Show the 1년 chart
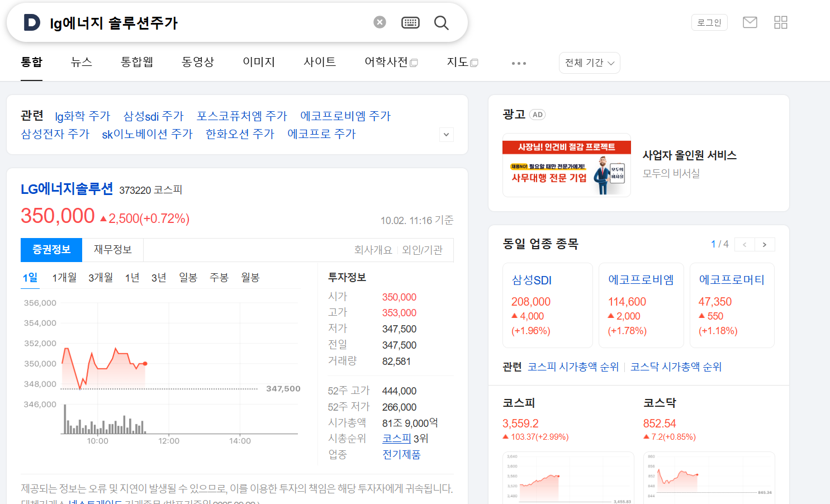Screen dimensions: 830x504 click(132, 278)
